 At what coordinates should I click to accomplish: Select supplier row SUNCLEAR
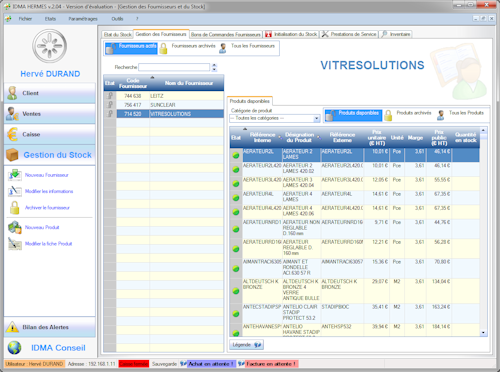click(164, 105)
